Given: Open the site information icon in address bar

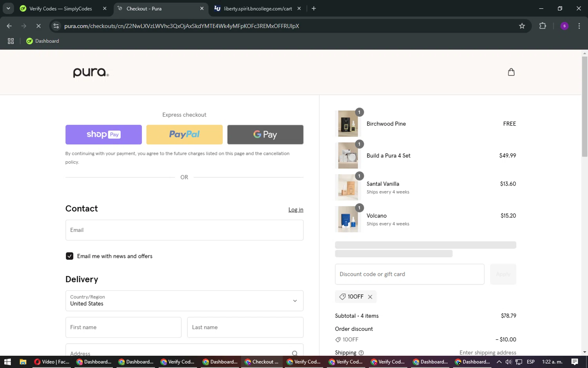Looking at the screenshot, I should pos(56,26).
